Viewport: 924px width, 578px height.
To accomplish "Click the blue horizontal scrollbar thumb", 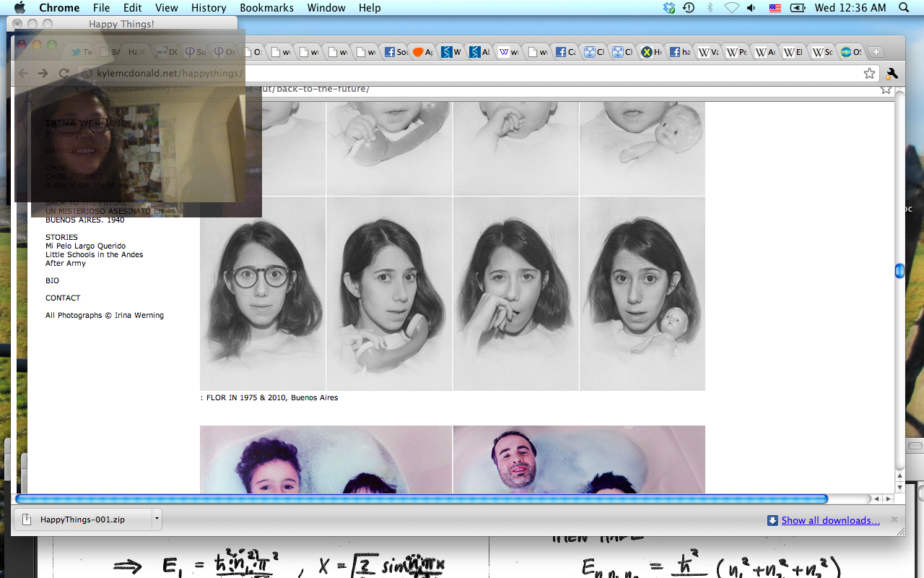I will click(x=421, y=499).
